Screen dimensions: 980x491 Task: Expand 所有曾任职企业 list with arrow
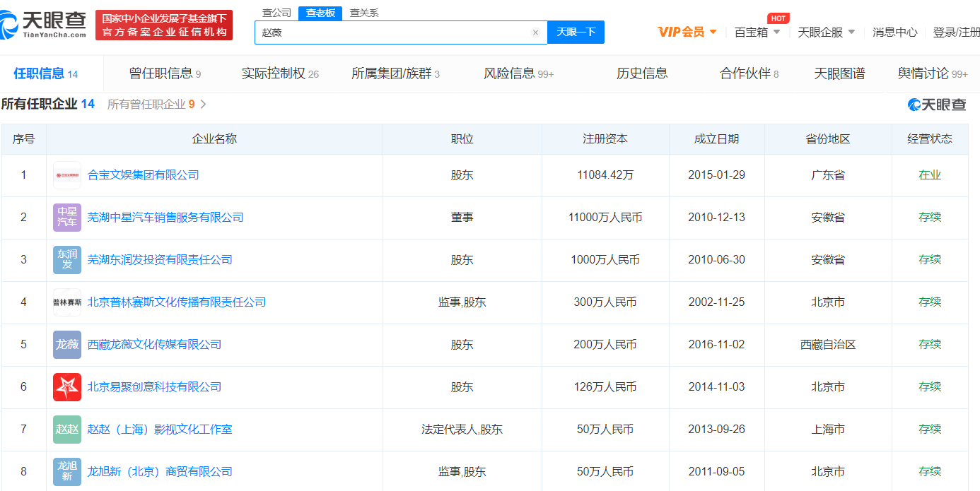(204, 105)
